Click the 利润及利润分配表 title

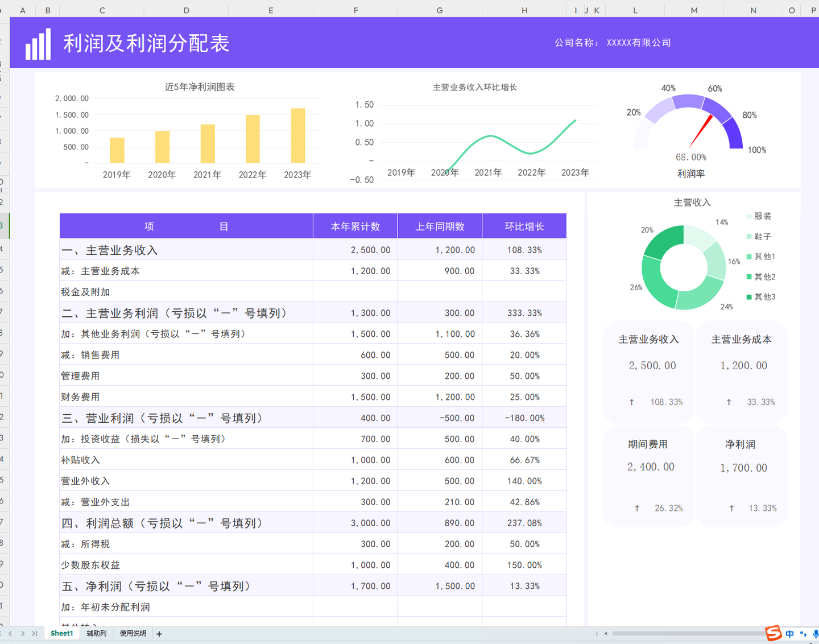tap(146, 43)
